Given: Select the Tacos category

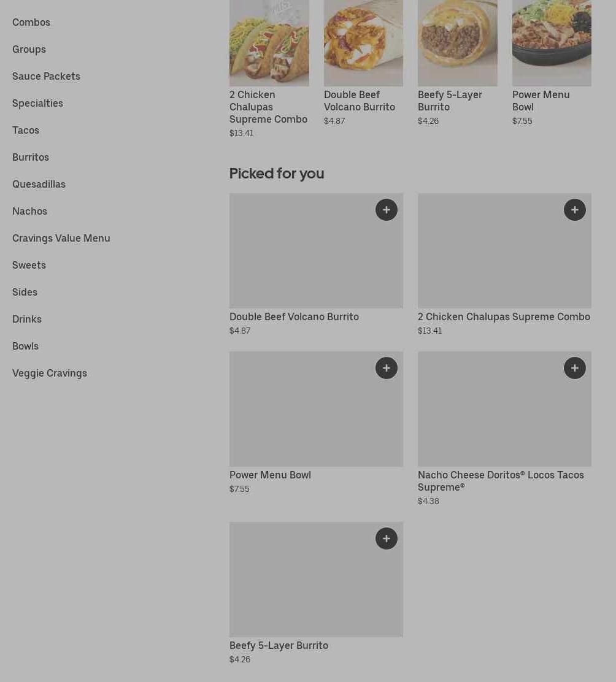Looking at the screenshot, I should 26,130.
